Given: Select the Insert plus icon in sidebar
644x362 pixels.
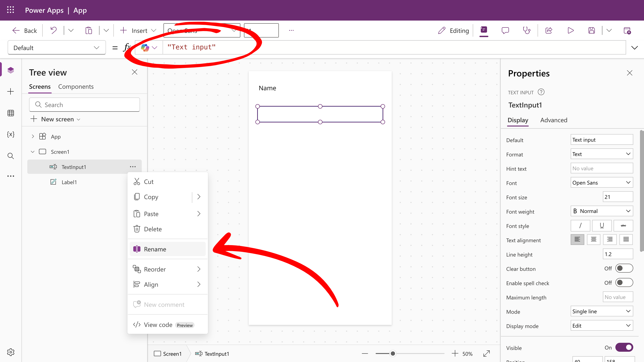Looking at the screenshot, I should click(x=11, y=91).
